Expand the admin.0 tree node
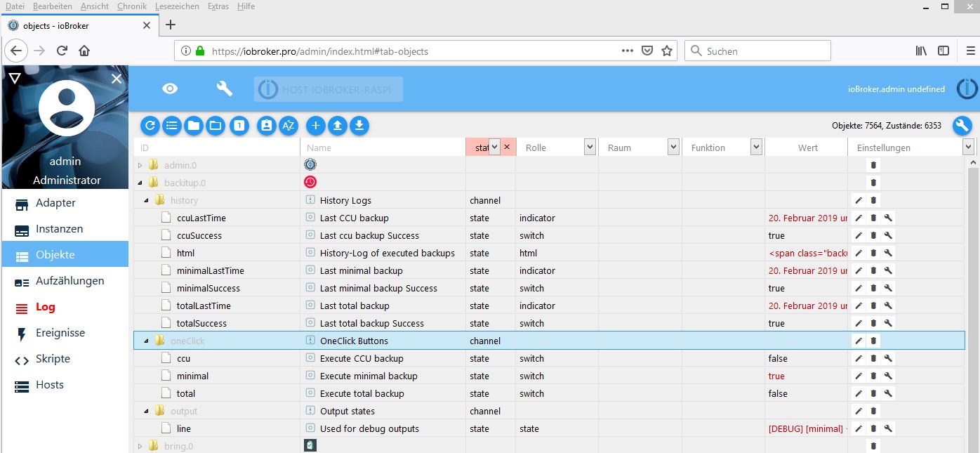Screen dimensions: 980x453 pyautogui.click(x=140, y=166)
